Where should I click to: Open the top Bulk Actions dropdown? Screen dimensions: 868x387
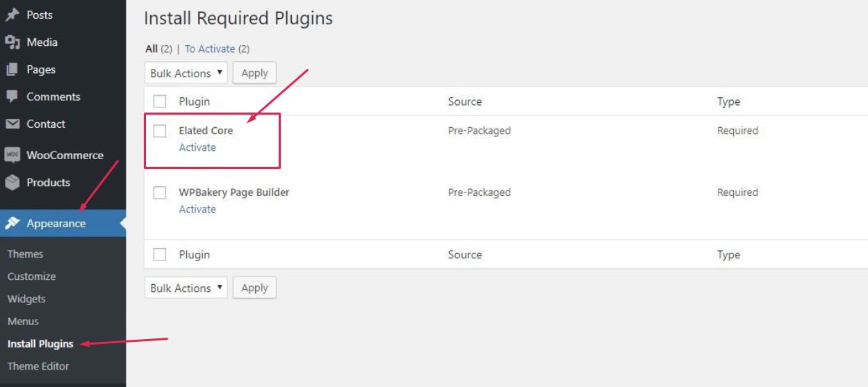click(x=186, y=73)
